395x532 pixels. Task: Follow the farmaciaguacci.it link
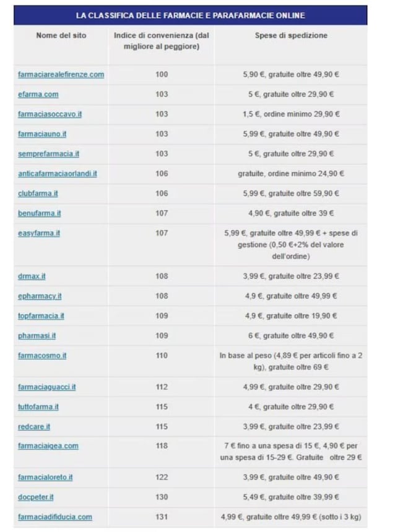tap(47, 387)
